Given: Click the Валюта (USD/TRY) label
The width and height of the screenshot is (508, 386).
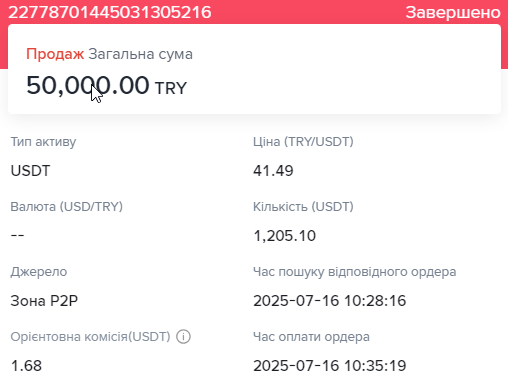Looking at the screenshot, I should coord(67,207).
